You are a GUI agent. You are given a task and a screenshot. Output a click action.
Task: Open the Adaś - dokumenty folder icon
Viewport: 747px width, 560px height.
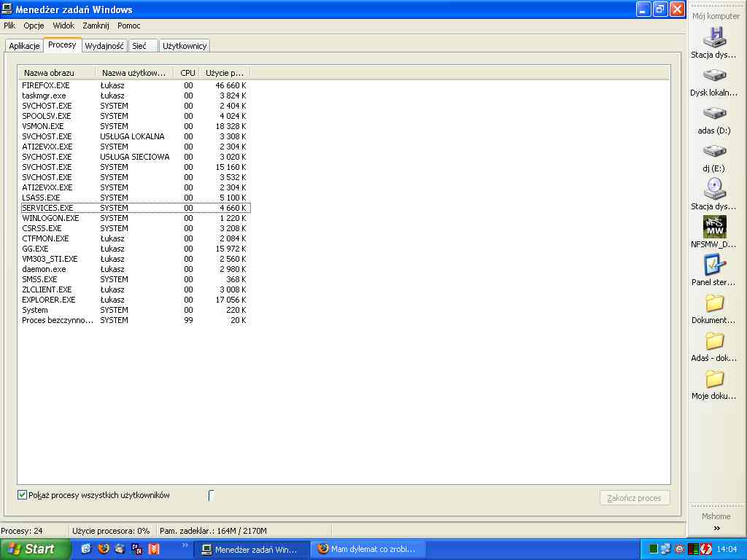click(x=714, y=341)
